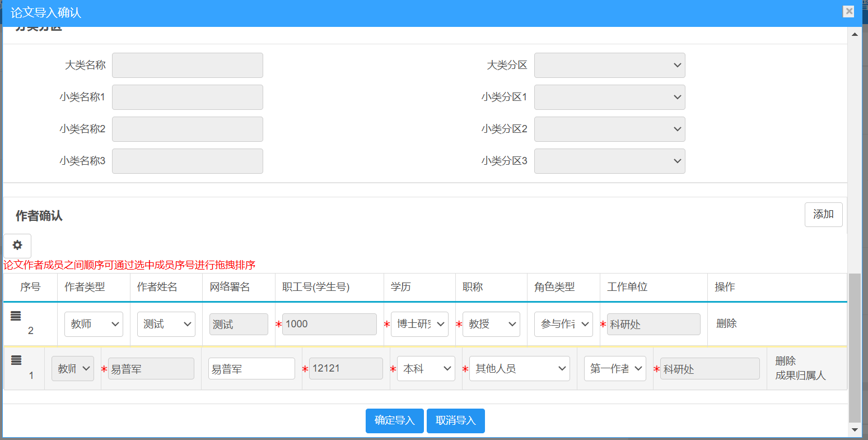
Task: Click the 大类名称 input field
Action: pyautogui.click(x=188, y=66)
